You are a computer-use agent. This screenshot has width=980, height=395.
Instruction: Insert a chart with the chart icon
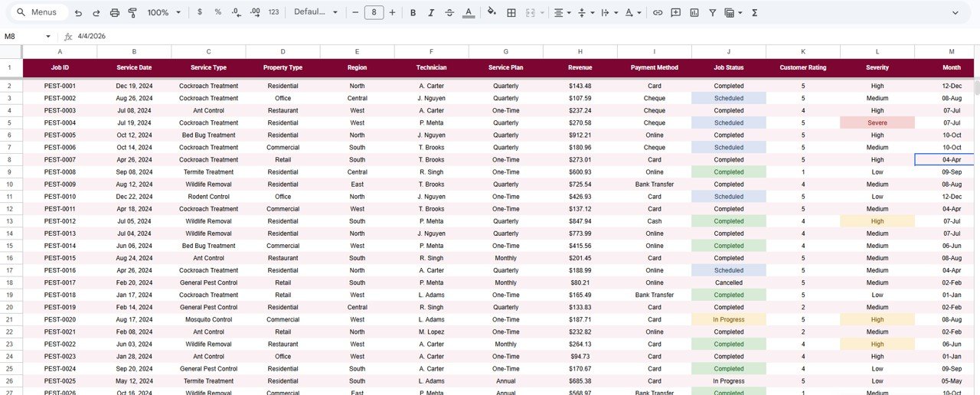coord(694,13)
